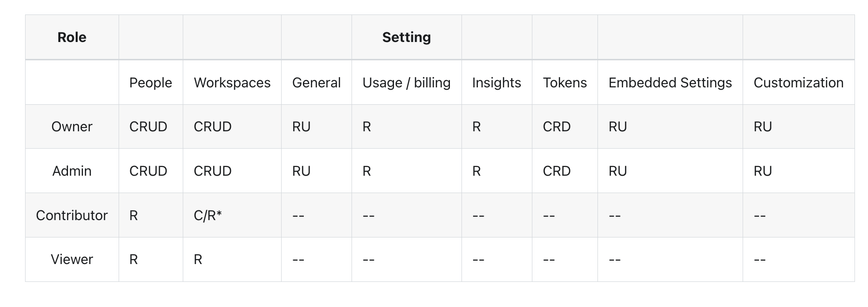Viewport: 868px width, 307px height.
Task: Click the Usage / billing column label
Action: point(406,83)
